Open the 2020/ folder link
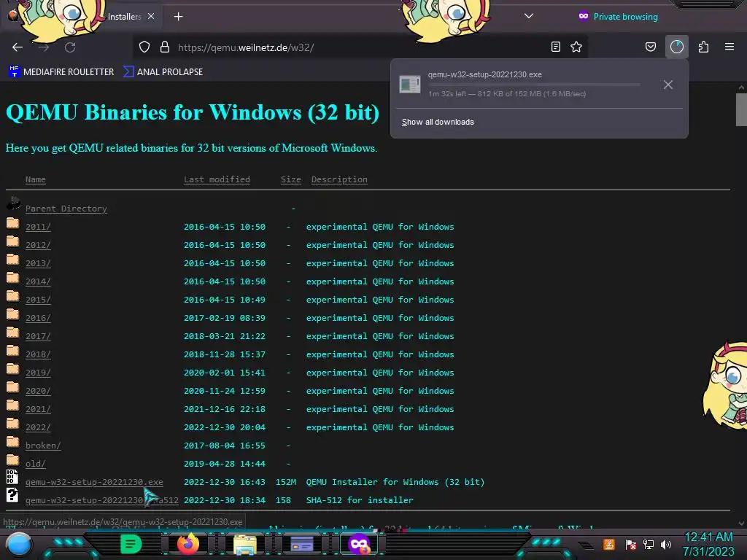The height and width of the screenshot is (560, 747). tap(38, 391)
